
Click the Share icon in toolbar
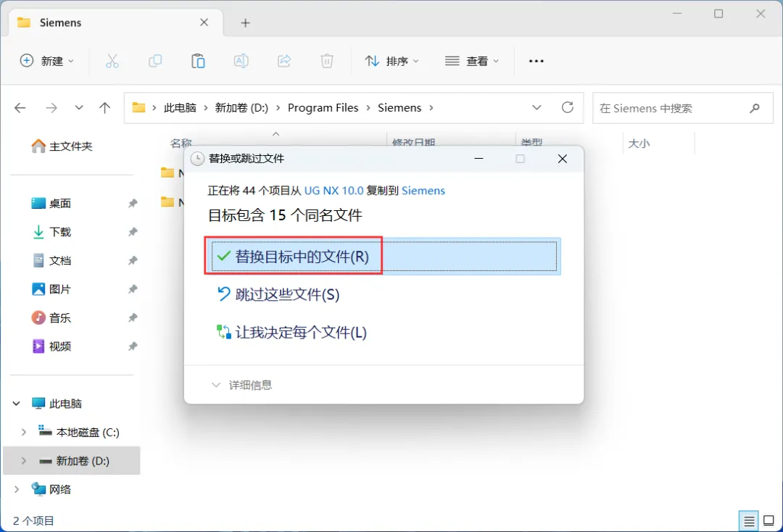tap(284, 61)
